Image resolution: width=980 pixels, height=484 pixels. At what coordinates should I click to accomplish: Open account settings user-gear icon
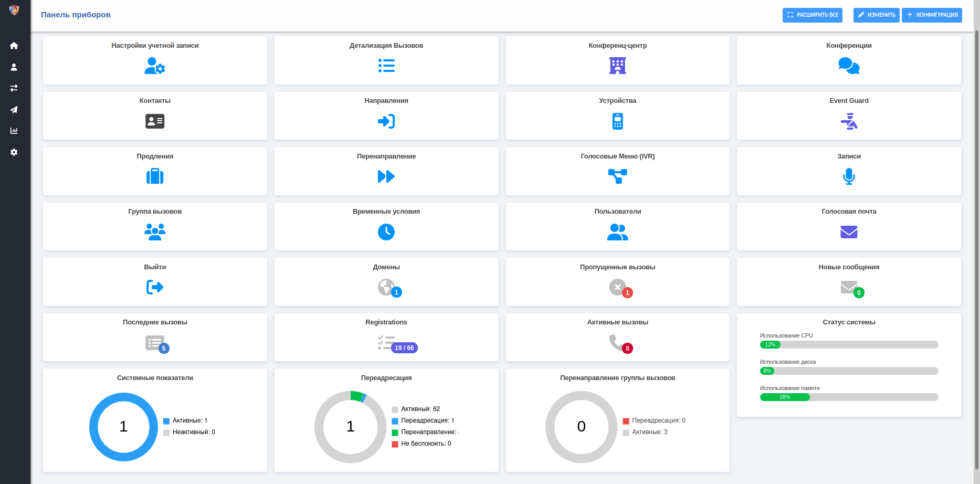point(155,66)
